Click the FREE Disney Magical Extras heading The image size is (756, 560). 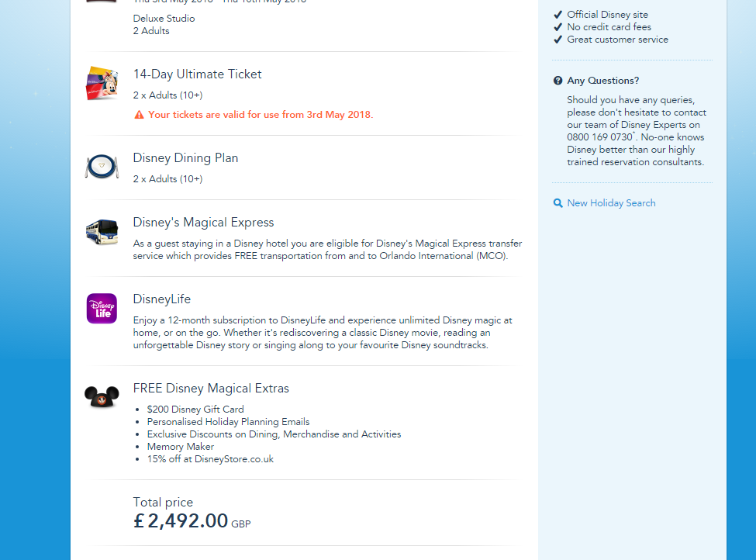point(211,389)
